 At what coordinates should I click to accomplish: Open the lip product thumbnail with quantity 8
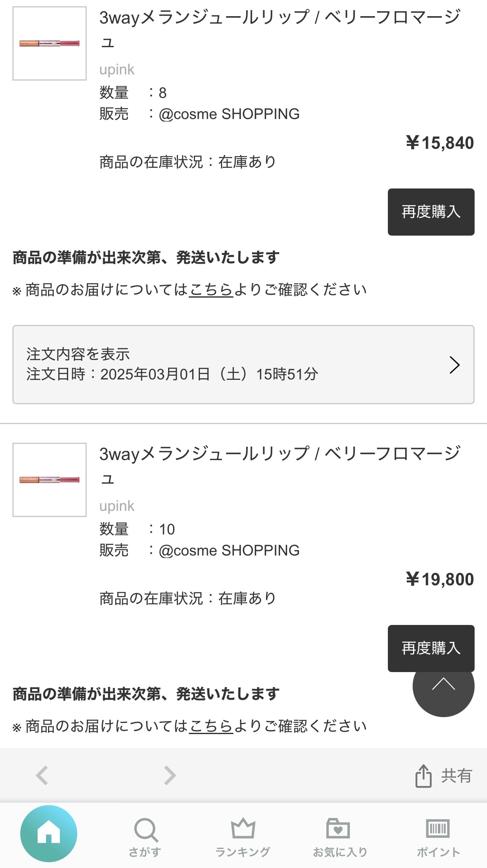[50, 43]
